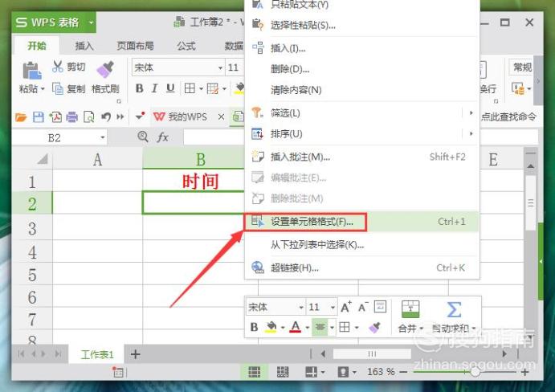The height and width of the screenshot is (392, 555).
Task: Click the Save disk icon
Action: 39,116
